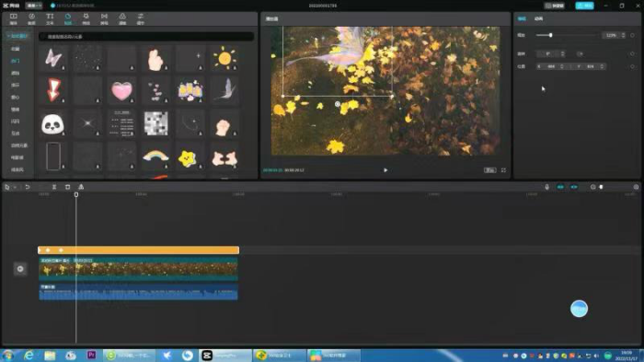Viewport: 644px width, 362px height.
Task: Open the shortcuts button in title bar
Action: (x=555, y=6)
